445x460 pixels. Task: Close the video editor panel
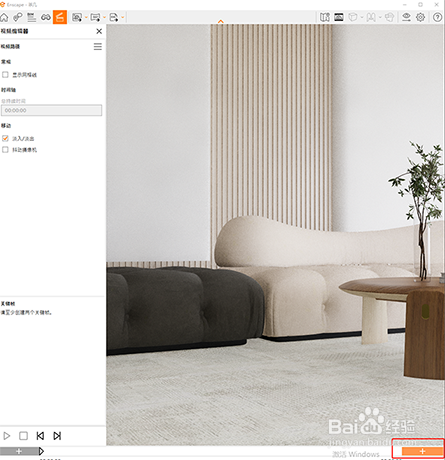[99, 31]
